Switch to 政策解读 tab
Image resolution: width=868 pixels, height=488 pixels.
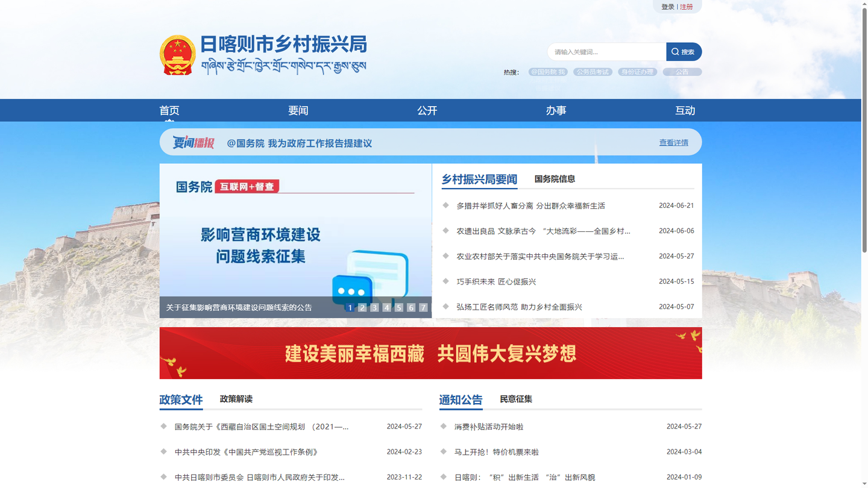point(236,399)
